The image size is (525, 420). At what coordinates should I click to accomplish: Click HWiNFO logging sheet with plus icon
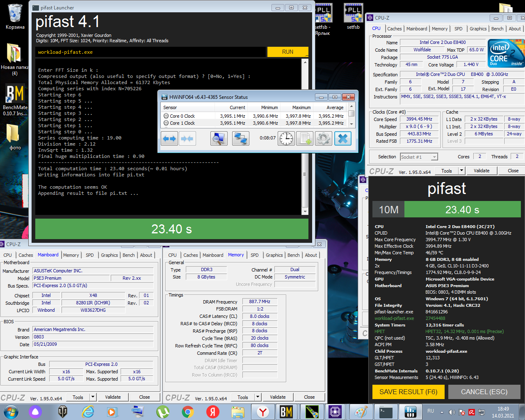coord(305,139)
